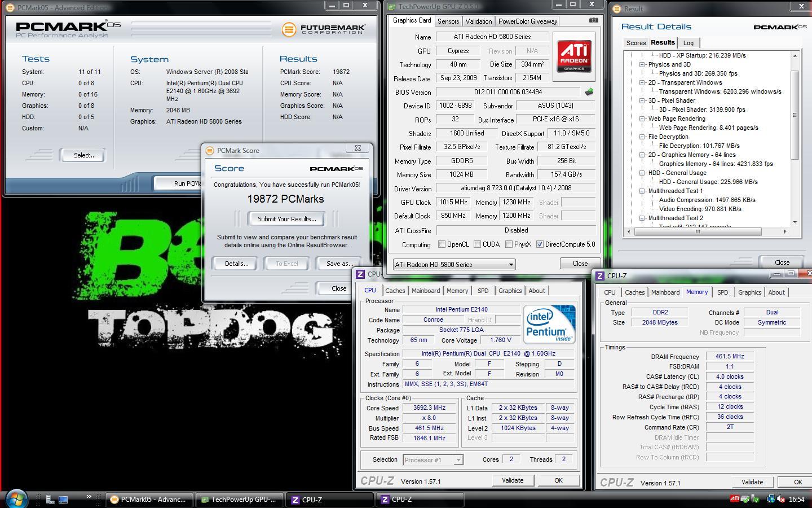Select 'Audio Compression: 1497.665 KB/s' tree row
This screenshot has height=508, width=812.
coord(707,200)
